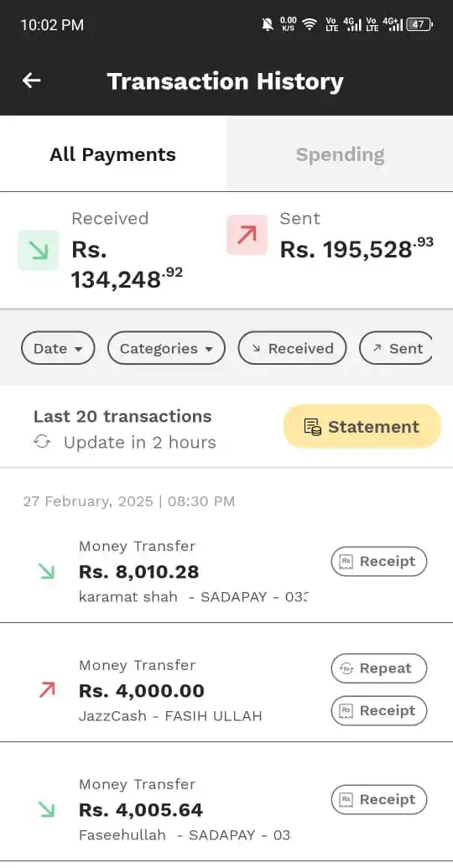Open the Statement button

(x=362, y=426)
